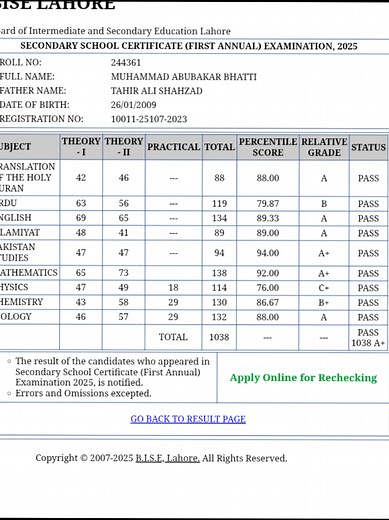Click the Errors and Omissions excepted note
The image size is (389, 520).
(x=83, y=393)
